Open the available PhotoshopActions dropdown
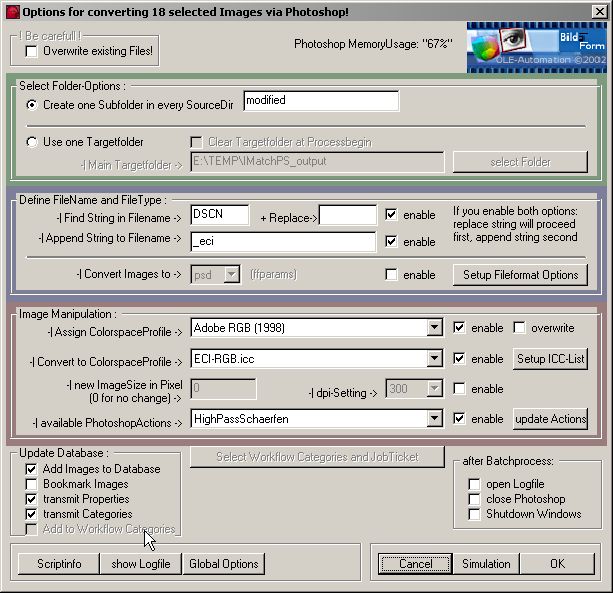The image size is (613, 593). [433, 419]
